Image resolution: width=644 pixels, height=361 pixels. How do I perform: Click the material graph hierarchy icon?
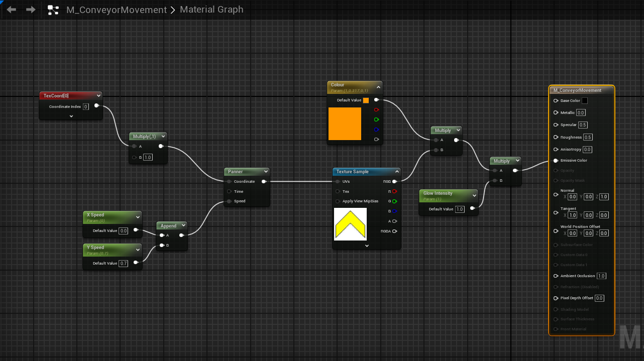pyautogui.click(x=53, y=10)
